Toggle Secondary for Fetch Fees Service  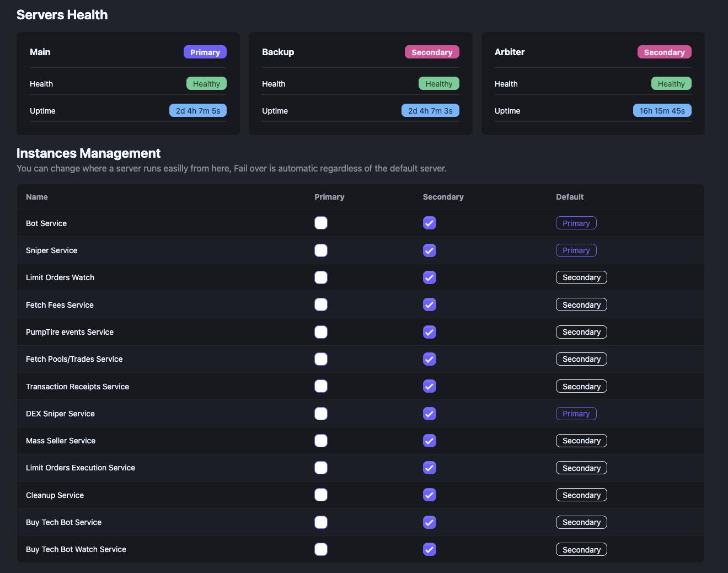coord(430,304)
